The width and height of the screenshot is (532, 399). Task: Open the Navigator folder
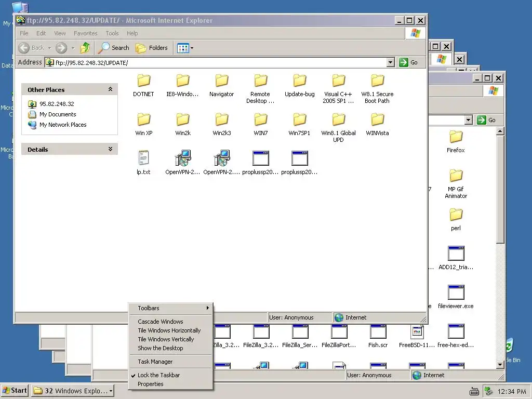coord(221,85)
